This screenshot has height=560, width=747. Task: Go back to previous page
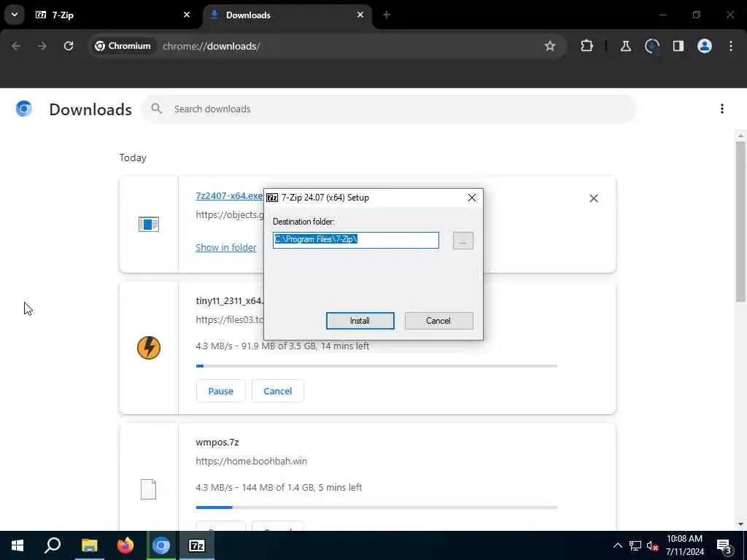click(16, 46)
